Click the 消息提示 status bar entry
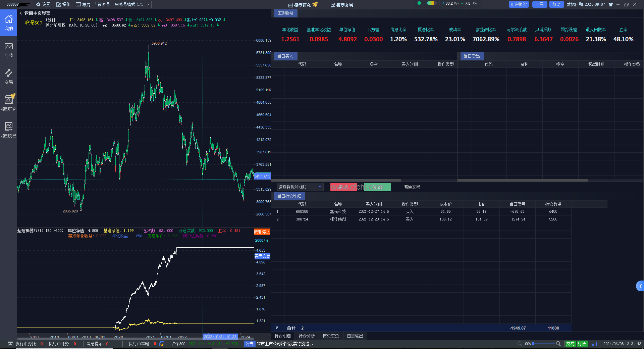The width and height of the screenshot is (644, 349). click(97, 344)
